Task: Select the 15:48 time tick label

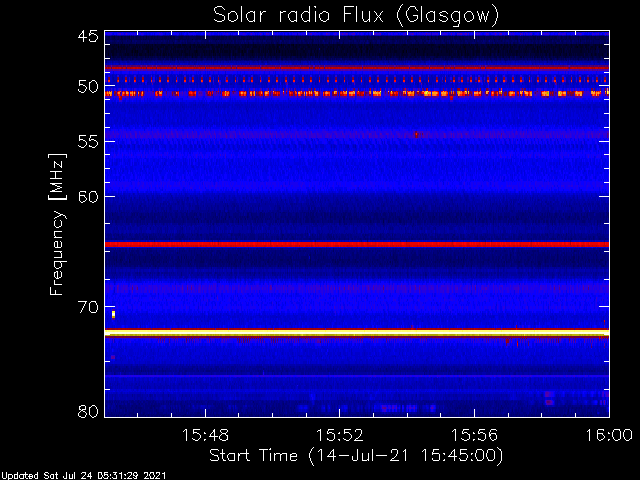Action: [205, 436]
